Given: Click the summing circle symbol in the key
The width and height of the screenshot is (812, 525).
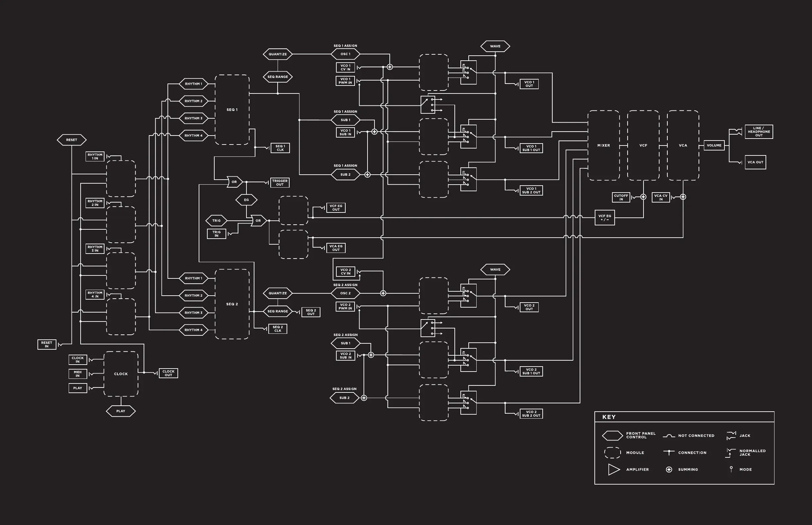Looking at the screenshot, I should [669, 469].
